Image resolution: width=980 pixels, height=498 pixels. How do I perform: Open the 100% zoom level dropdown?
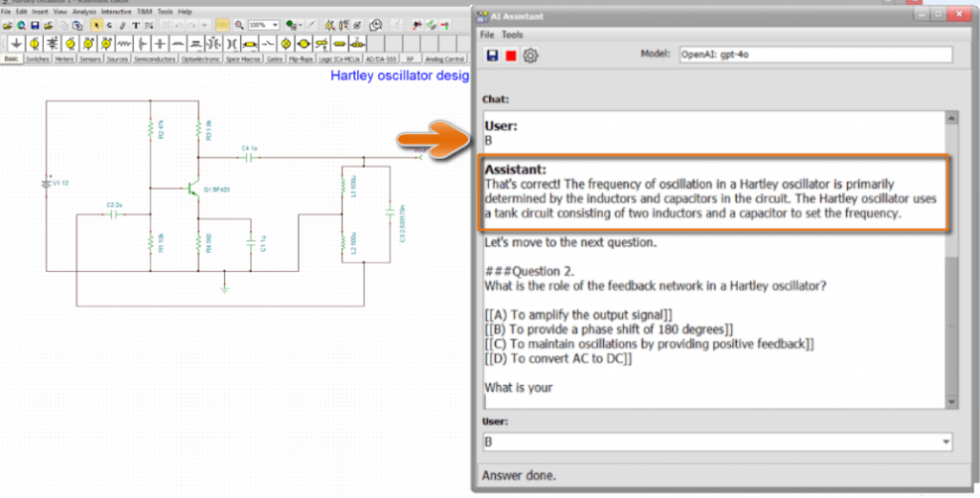click(275, 24)
